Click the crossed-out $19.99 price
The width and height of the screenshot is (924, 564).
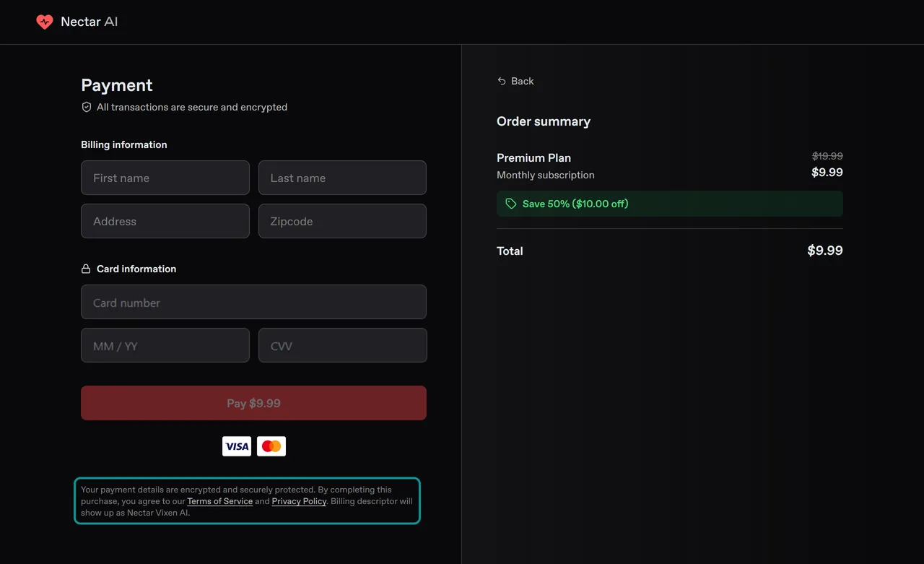point(827,156)
